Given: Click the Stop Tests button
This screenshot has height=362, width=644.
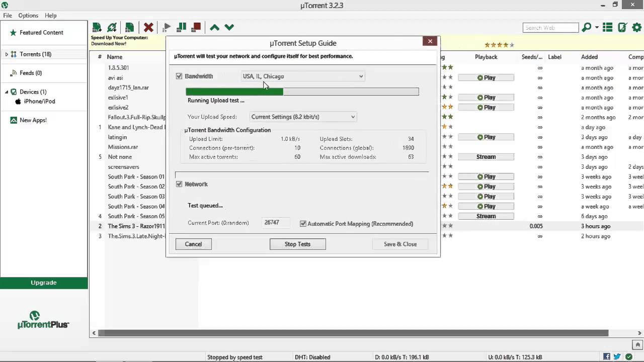Looking at the screenshot, I should tap(297, 244).
